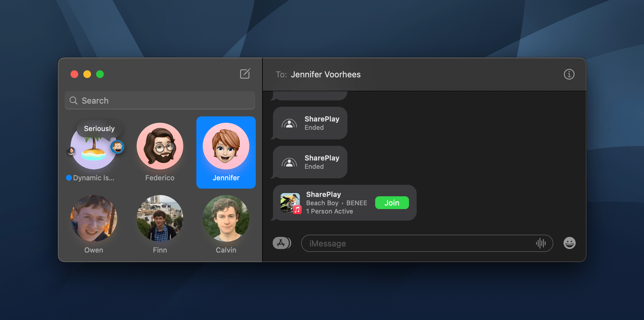
Task: Click the record audio waveform icon
Action: coord(541,243)
